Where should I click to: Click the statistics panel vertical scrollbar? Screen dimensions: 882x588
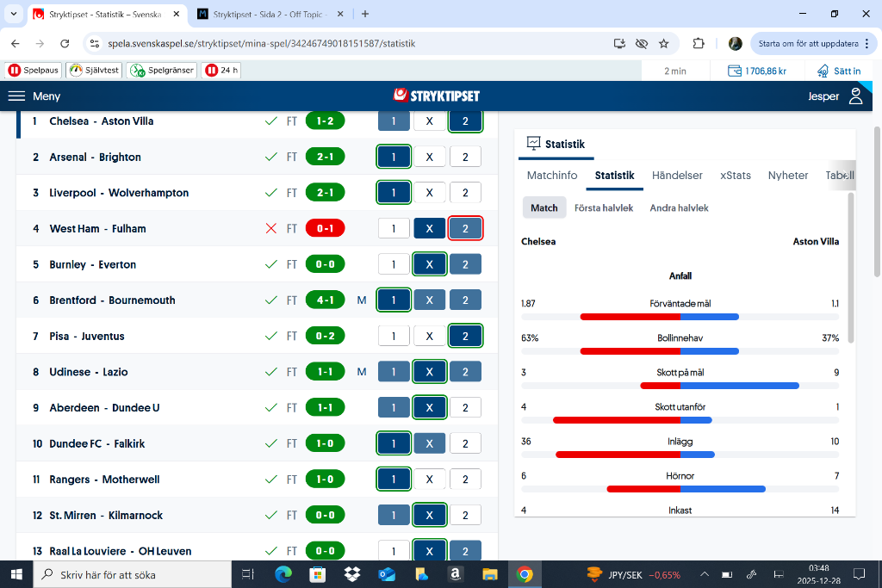(x=851, y=267)
